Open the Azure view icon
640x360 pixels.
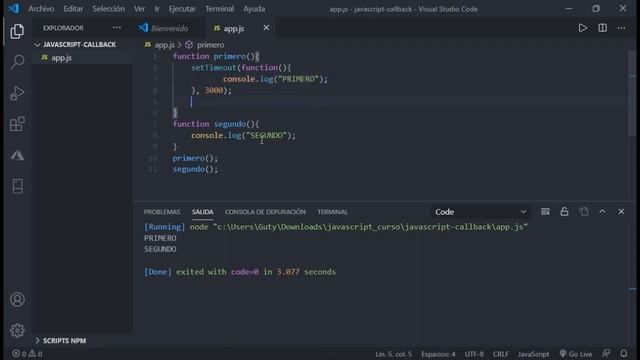pos(17,156)
